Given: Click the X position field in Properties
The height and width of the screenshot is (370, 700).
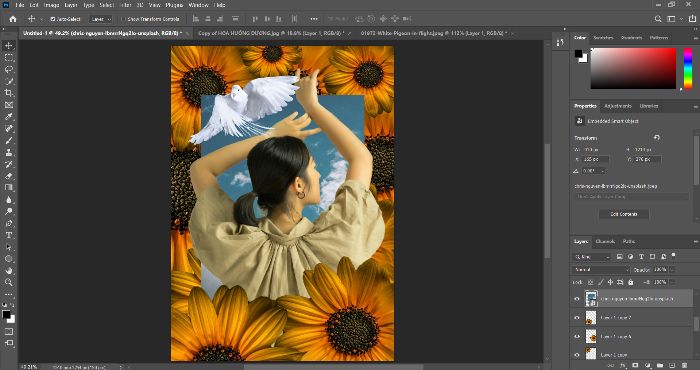Looking at the screenshot, I should pyautogui.click(x=596, y=159).
